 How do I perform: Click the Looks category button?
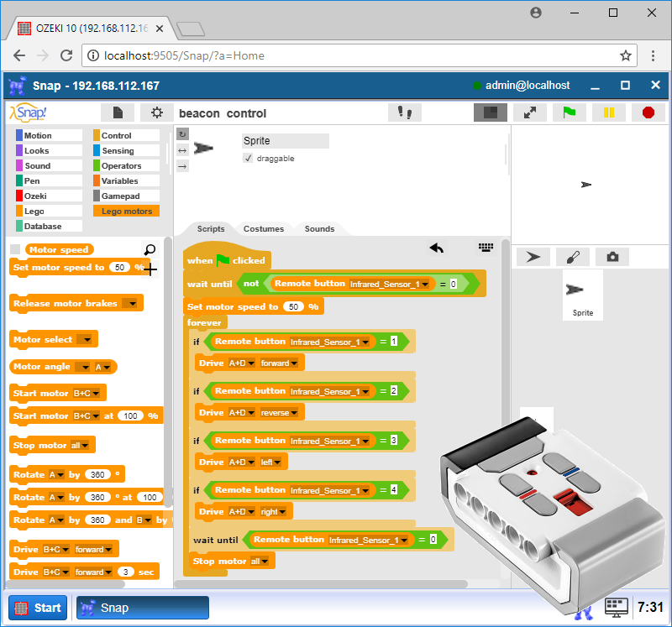pyautogui.click(x=49, y=150)
